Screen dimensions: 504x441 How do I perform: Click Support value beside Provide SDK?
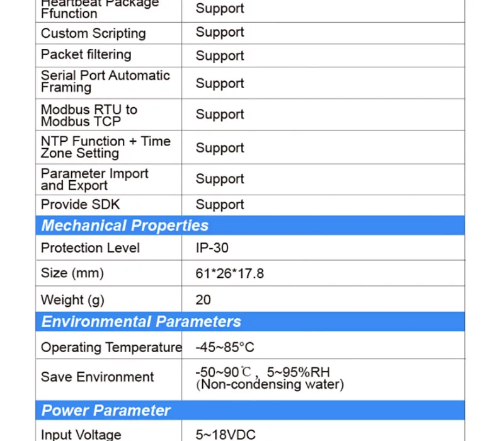220,205
